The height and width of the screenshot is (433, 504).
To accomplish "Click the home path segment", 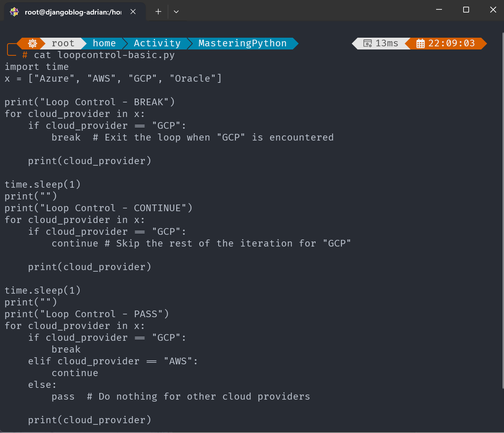I will (104, 43).
